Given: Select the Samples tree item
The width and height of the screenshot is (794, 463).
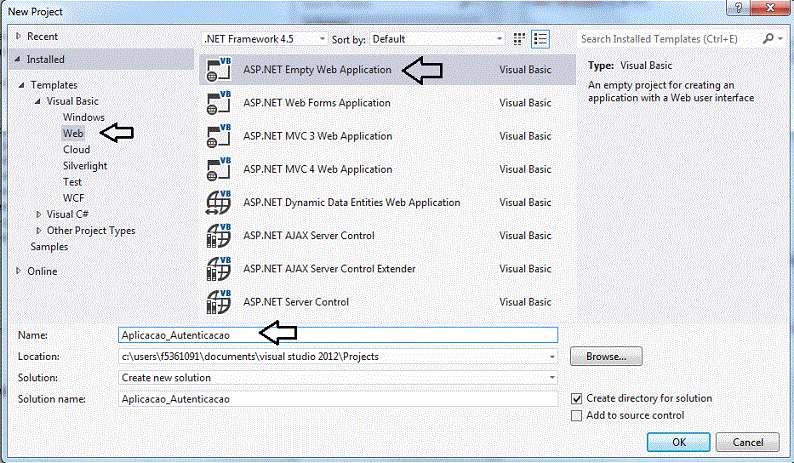Looking at the screenshot, I should click(x=49, y=247).
